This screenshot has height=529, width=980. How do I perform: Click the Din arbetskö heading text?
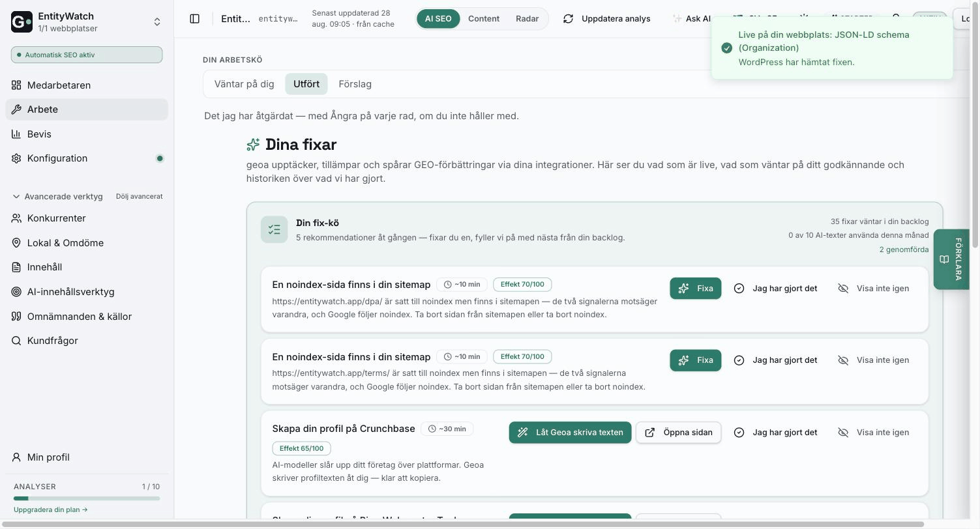click(x=233, y=60)
